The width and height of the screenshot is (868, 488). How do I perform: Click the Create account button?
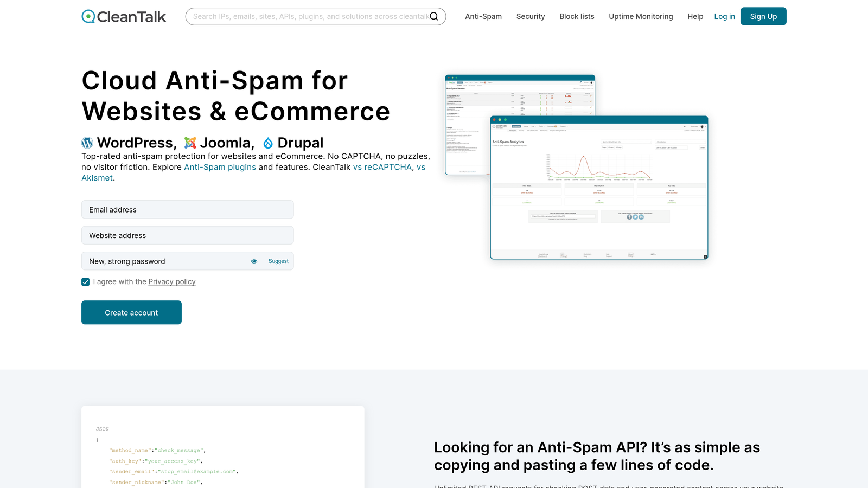pos(131,312)
